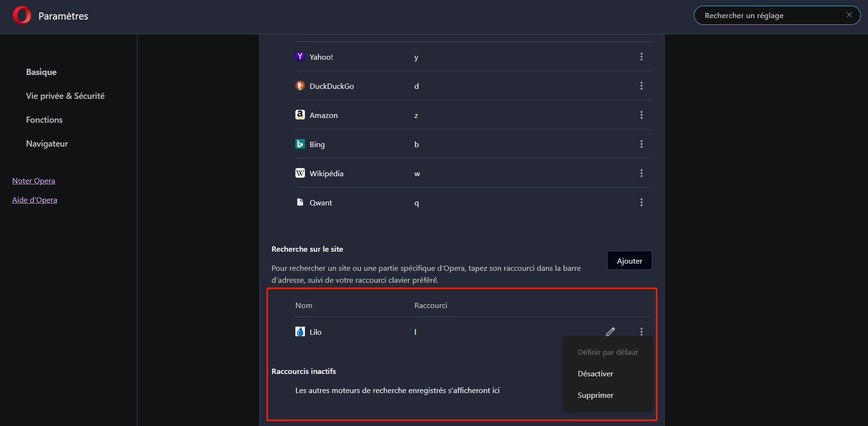Viewport: 868px width, 426px height.
Task: Switch to the Navigateur section
Action: [47, 144]
